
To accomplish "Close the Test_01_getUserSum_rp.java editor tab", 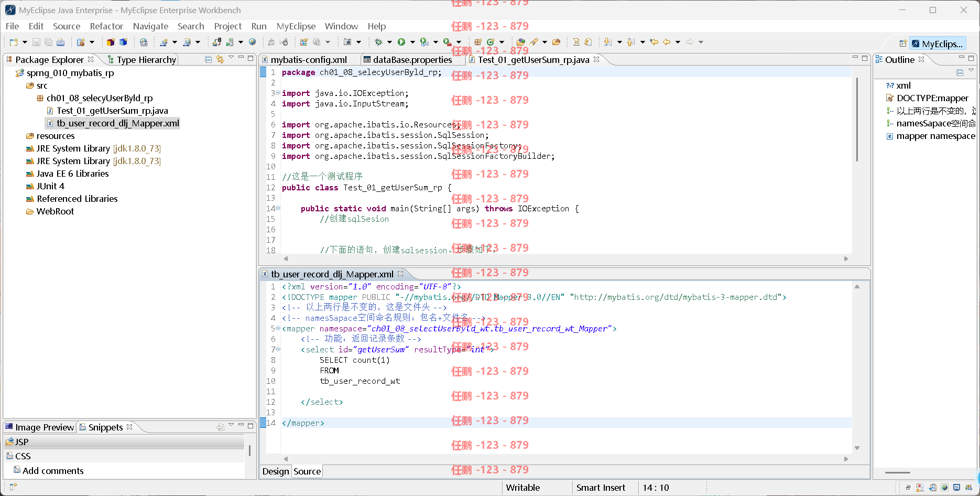I will click(596, 59).
